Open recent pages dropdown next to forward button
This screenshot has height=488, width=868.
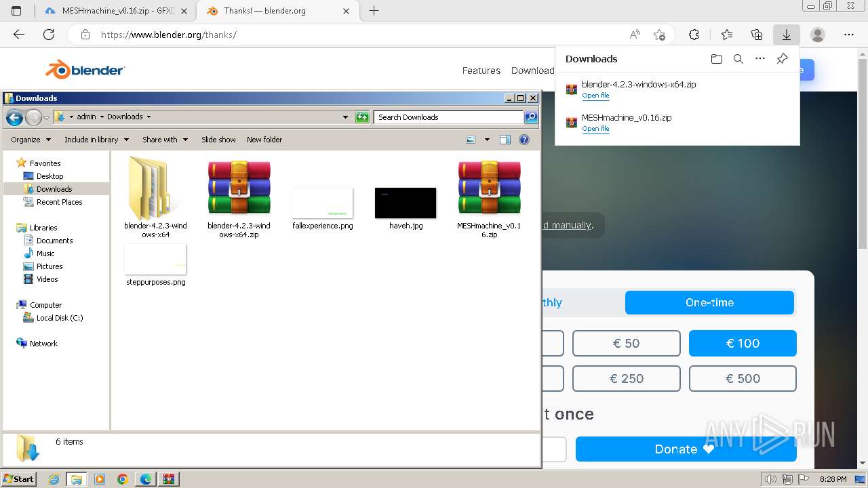[x=46, y=117]
